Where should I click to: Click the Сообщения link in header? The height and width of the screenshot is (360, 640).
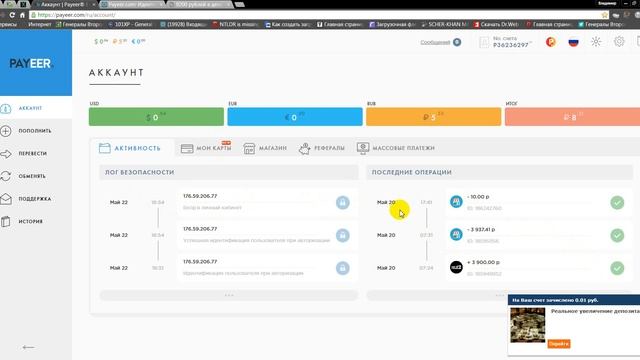tap(435, 42)
